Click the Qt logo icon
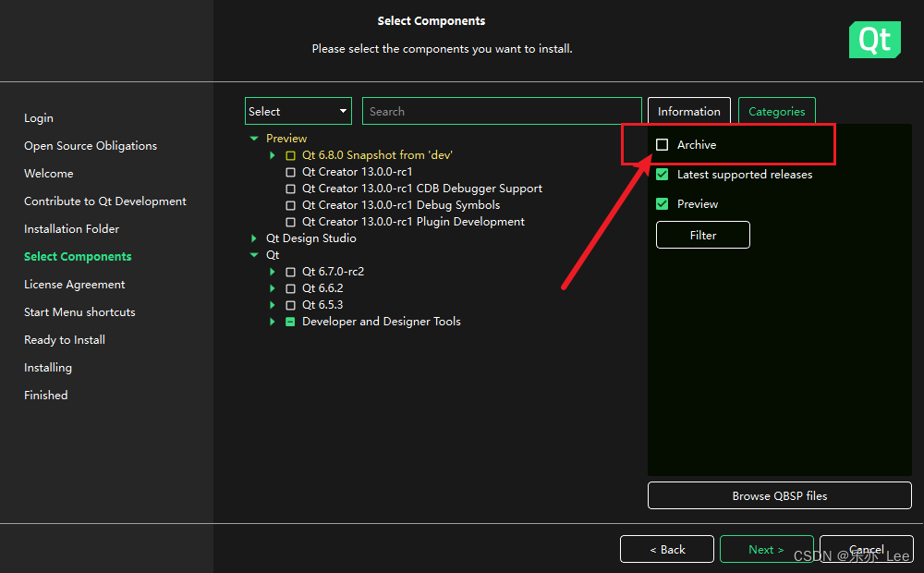This screenshot has width=924, height=573. [874, 40]
